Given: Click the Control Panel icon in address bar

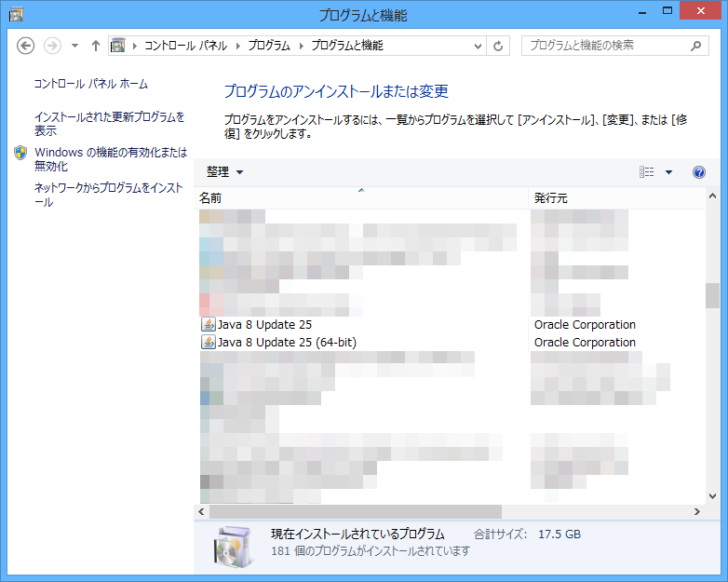Looking at the screenshot, I should click(118, 46).
